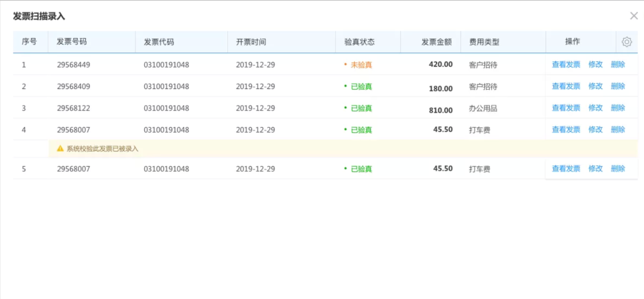View invoice for row 1 (420.00)
This screenshot has height=299, width=644.
566,64
